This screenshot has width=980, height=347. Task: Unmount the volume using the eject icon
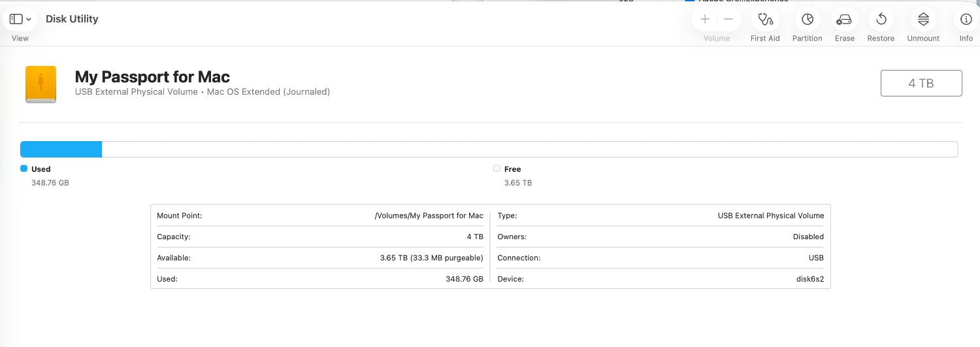923,20
